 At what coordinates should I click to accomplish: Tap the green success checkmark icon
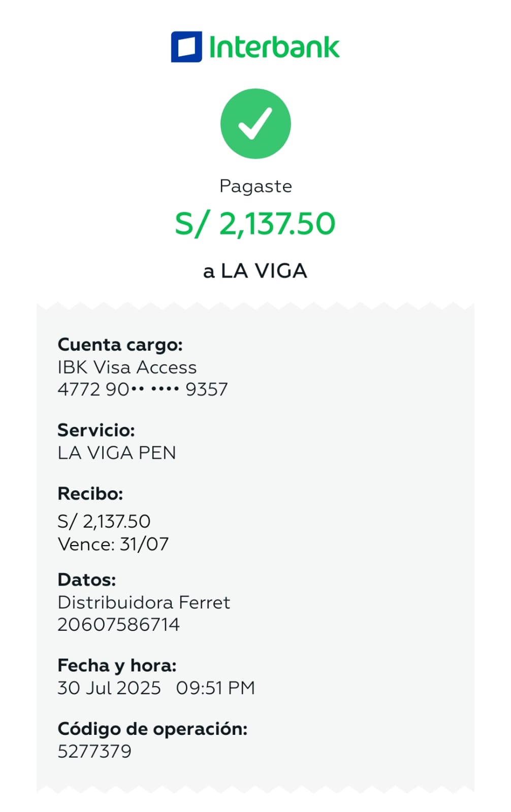click(255, 123)
